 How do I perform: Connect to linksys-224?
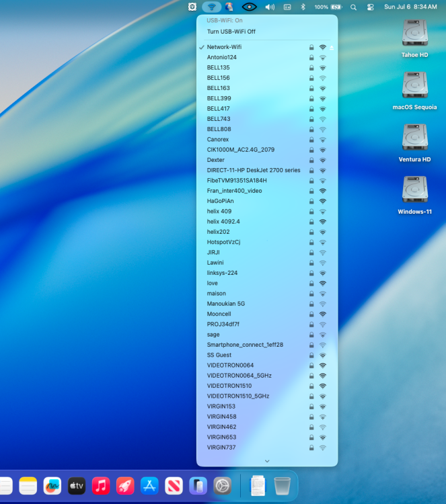tap(267, 273)
